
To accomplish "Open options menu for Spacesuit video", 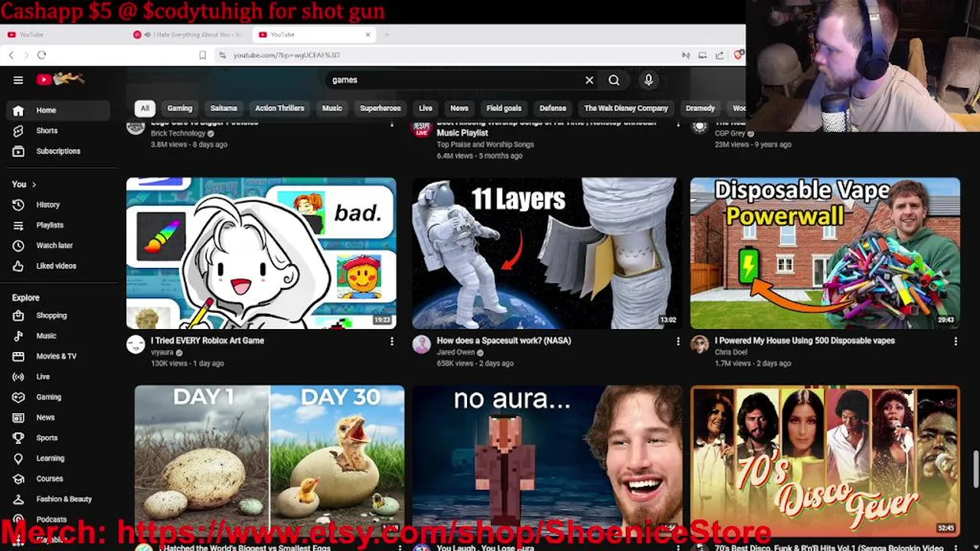I will (678, 341).
